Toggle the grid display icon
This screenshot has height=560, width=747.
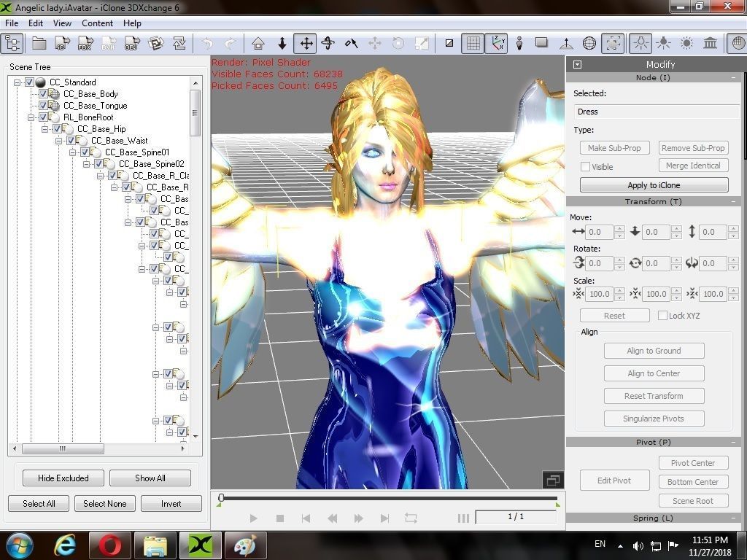(x=473, y=43)
